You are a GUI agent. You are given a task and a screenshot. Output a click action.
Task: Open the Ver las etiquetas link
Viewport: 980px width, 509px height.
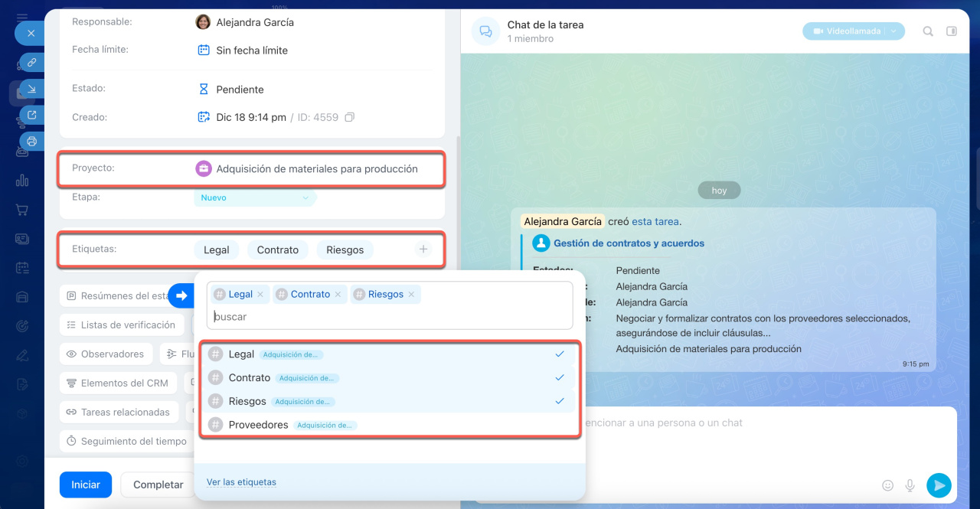coord(241,482)
